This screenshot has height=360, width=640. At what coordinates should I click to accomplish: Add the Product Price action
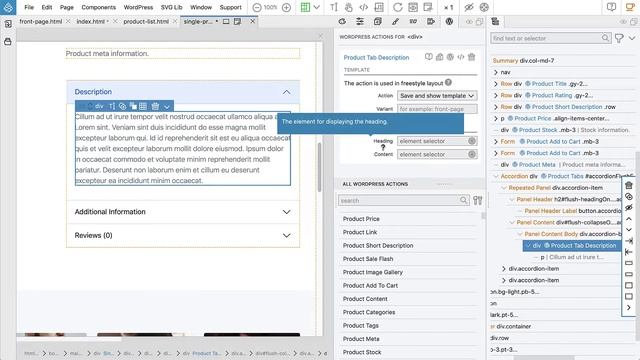[361, 219]
